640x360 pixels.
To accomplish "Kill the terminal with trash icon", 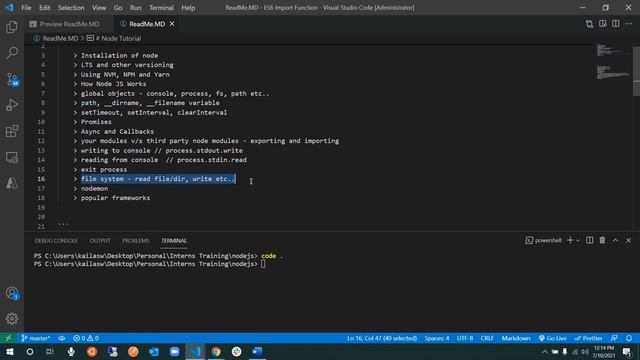I will (x=602, y=240).
